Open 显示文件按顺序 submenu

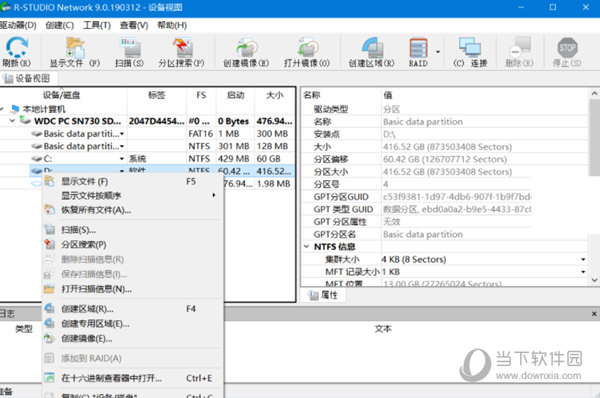(132, 196)
